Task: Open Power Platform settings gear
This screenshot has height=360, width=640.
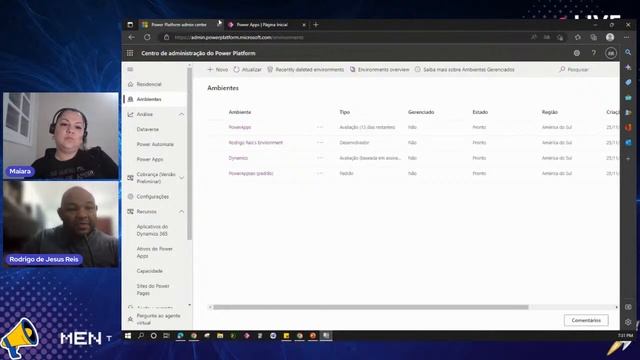Action: coord(577,53)
